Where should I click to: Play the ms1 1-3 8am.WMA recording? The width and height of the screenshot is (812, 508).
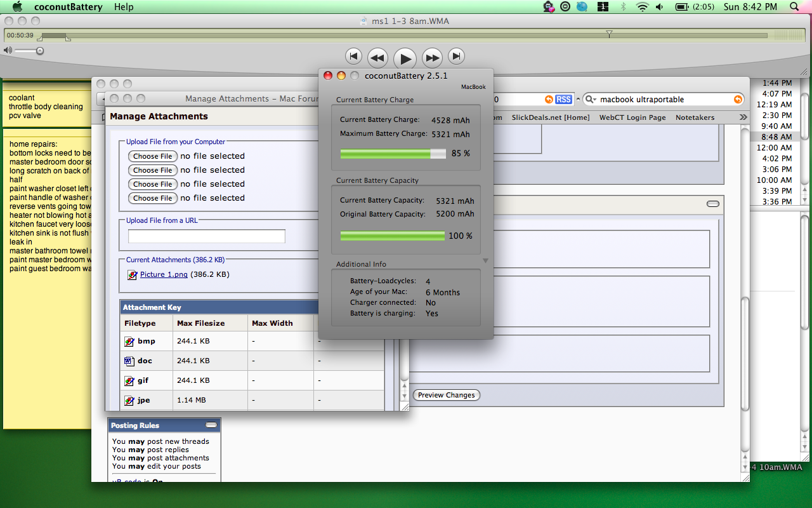point(405,58)
